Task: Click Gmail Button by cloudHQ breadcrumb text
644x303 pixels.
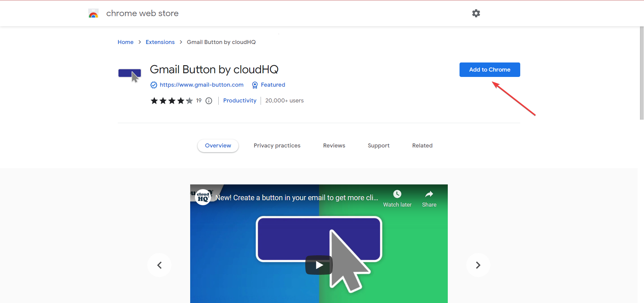Action: coord(221,42)
